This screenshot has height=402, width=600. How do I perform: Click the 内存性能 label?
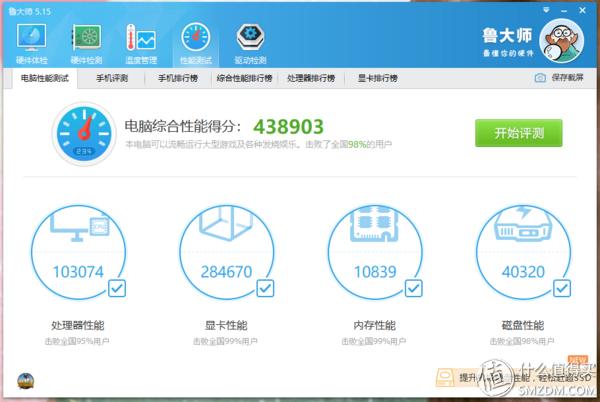point(375,326)
